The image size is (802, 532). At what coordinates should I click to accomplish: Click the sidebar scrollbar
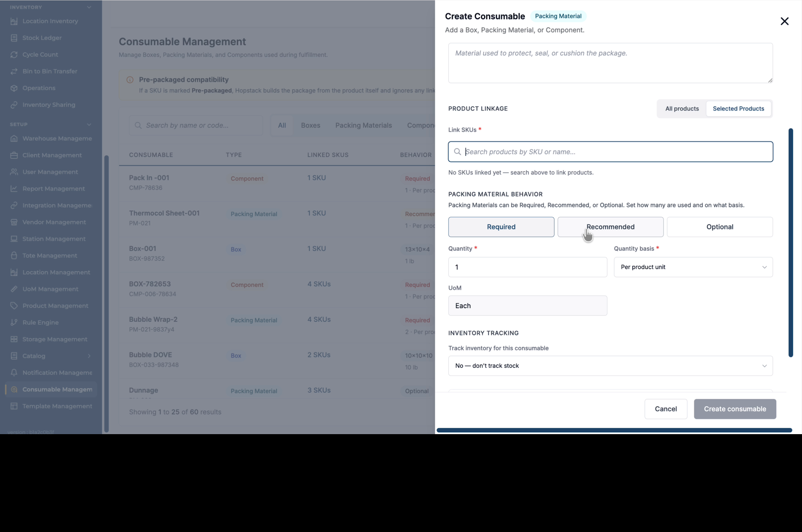tap(106, 294)
